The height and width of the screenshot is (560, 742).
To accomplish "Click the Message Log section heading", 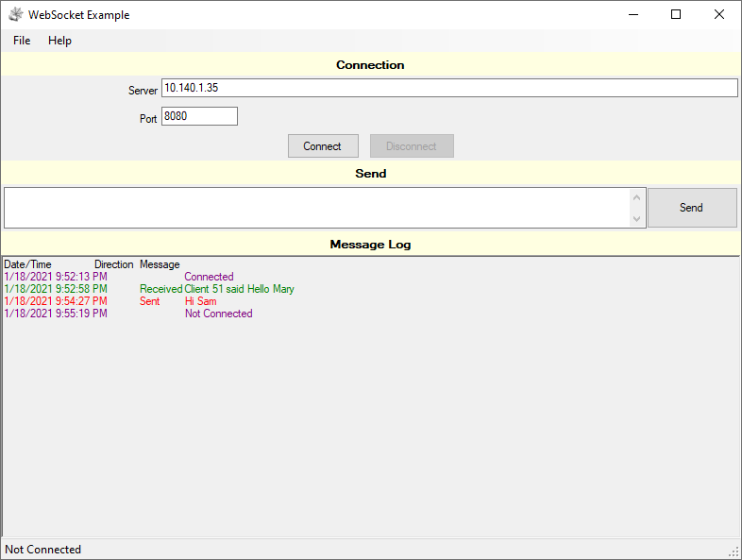I will tap(370, 245).
